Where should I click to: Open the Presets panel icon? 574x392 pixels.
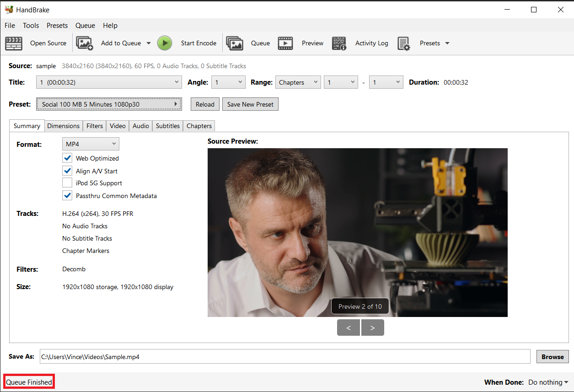[x=404, y=43]
